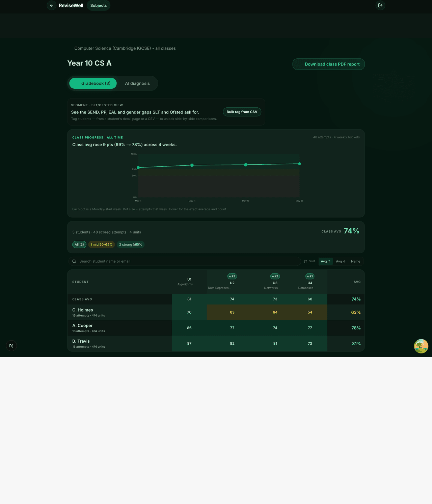Open the U3 Networks column header
The width and height of the screenshot is (432, 504).
tap(275, 282)
